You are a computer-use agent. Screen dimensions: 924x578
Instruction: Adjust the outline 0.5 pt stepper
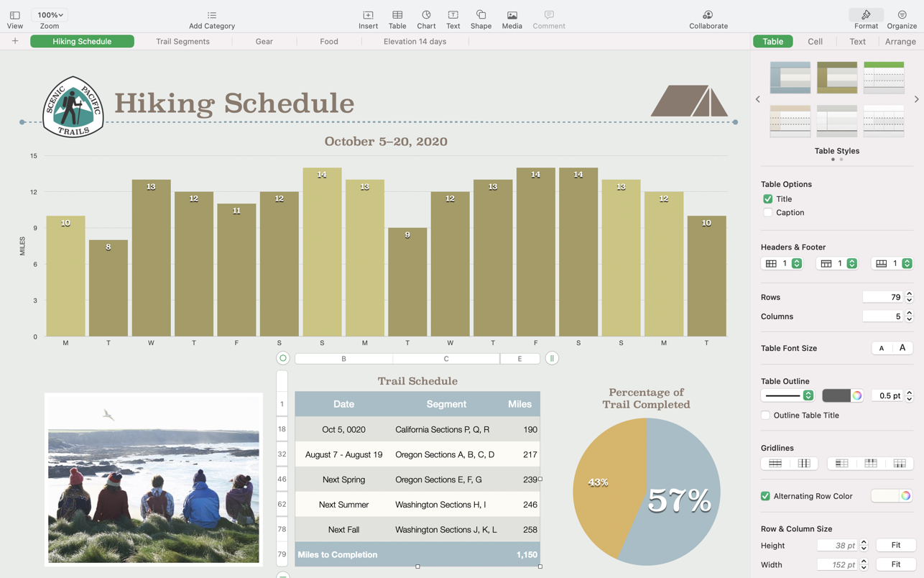pos(909,395)
